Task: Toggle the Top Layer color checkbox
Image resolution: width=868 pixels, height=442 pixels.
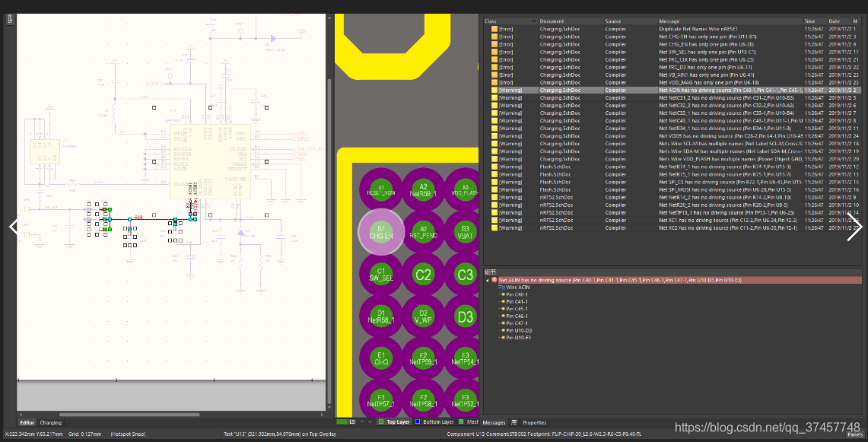Action: (x=381, y=422)
